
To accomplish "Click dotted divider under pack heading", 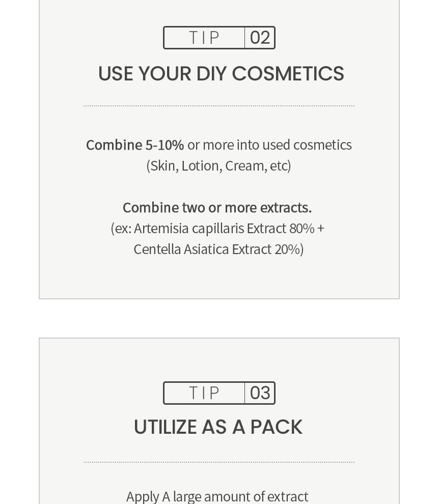I will tap(218, 462).
